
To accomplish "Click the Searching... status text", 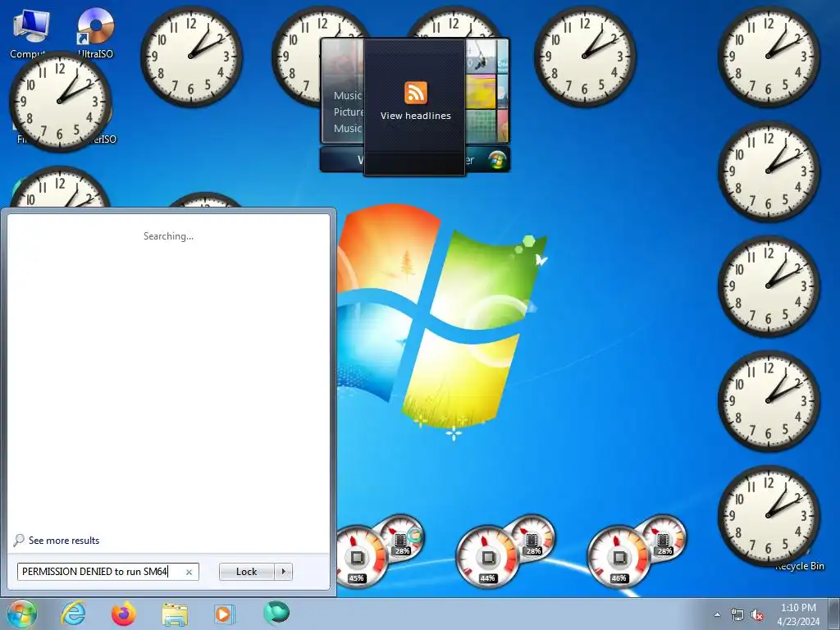I will point(168,236).
